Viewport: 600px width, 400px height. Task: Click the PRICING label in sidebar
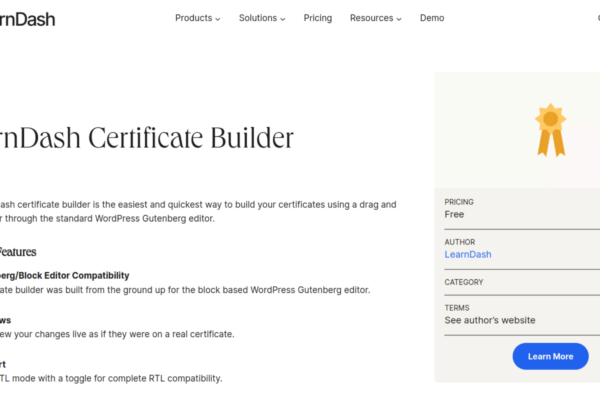coord(459,202)
